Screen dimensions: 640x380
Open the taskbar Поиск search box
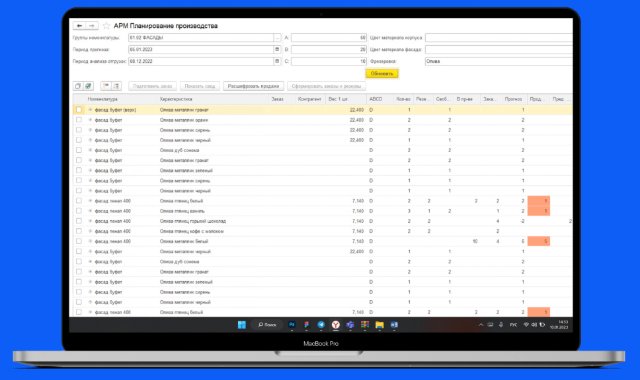coord(268,325)
